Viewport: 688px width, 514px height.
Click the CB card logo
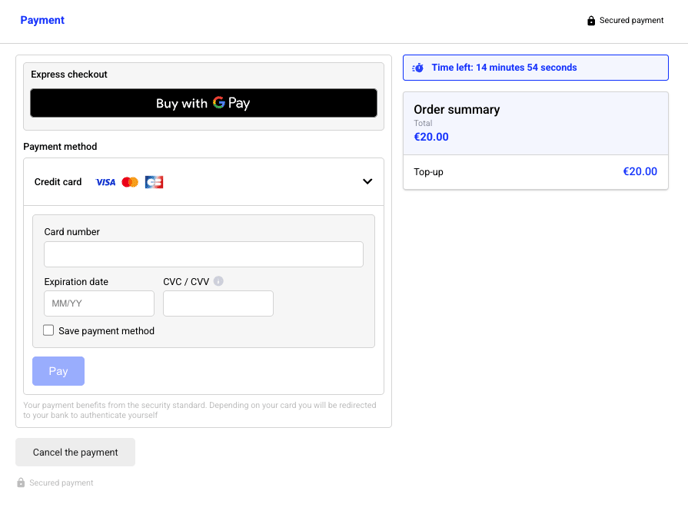coord(154,182)
